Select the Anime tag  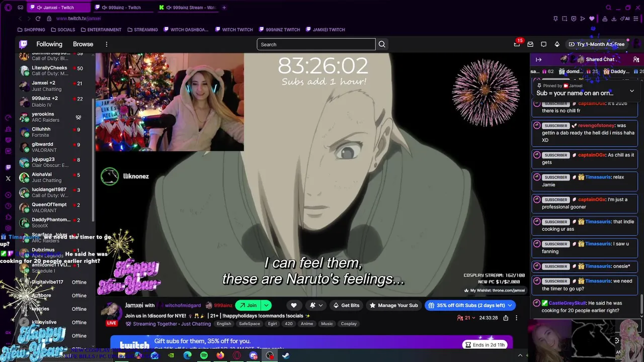(x=307, y=324)
